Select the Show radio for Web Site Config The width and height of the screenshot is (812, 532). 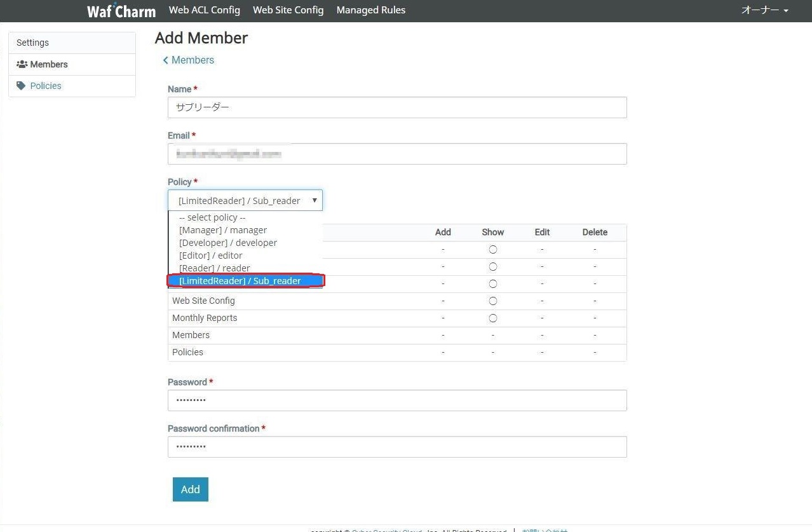pos(492,301)
